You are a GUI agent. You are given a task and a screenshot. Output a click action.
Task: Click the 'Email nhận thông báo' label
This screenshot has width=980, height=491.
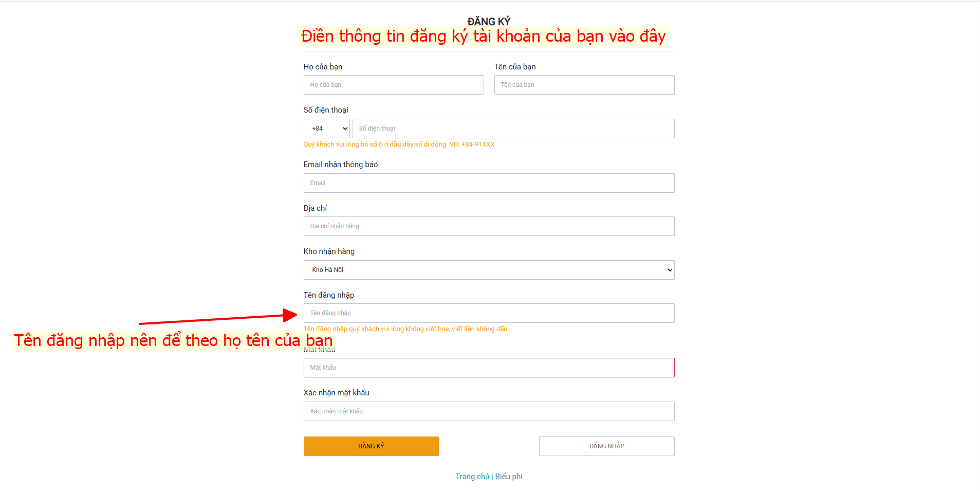(340, 165)
